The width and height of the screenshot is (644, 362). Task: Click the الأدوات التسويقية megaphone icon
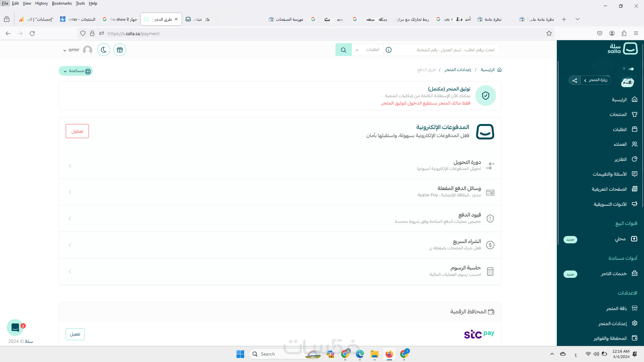pos(635,204)
